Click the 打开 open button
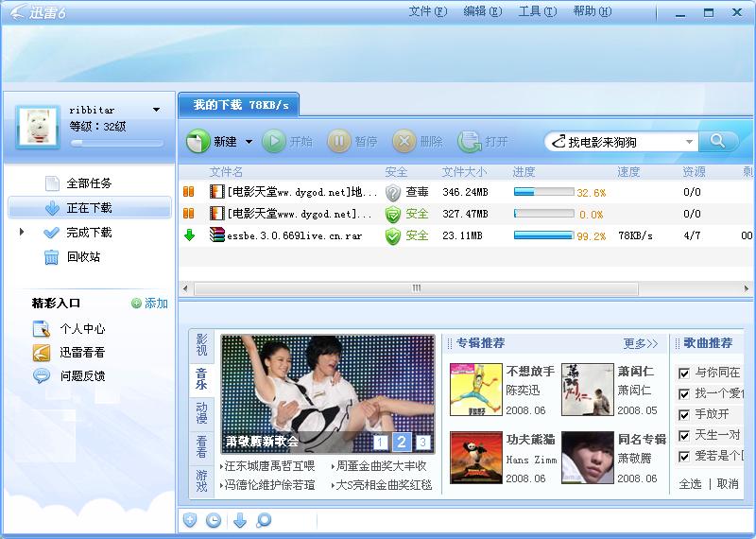Image resolution: width=756 pixels, height=539 pixels. 483,142
